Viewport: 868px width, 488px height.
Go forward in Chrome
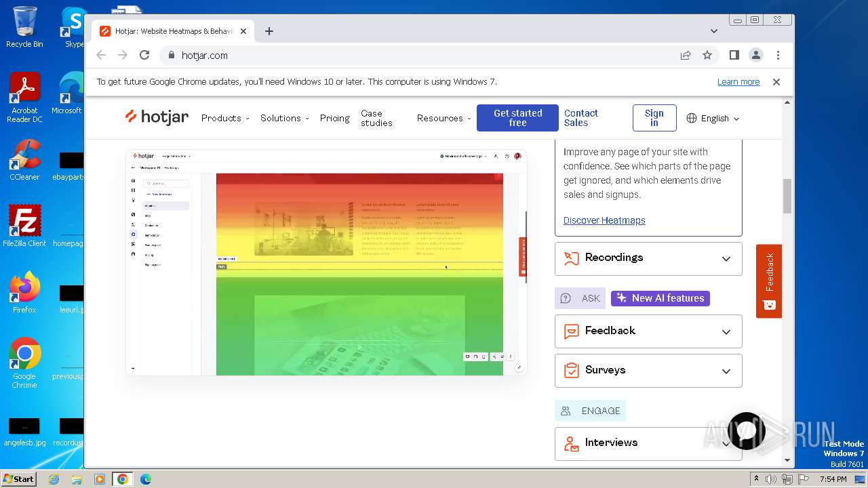pos(123,56)
